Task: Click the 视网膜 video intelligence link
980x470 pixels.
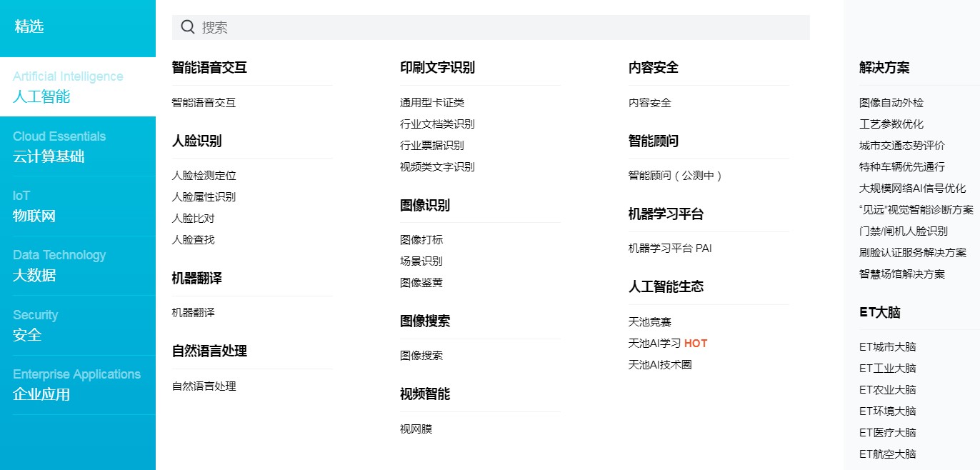Action: click(x=416, y=429)
